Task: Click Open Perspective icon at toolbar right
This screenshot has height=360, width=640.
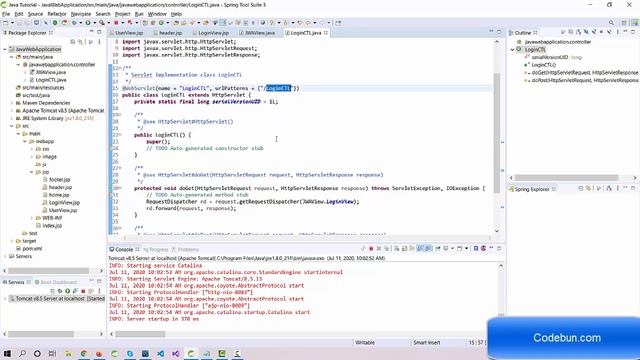Action: (624, 23)
